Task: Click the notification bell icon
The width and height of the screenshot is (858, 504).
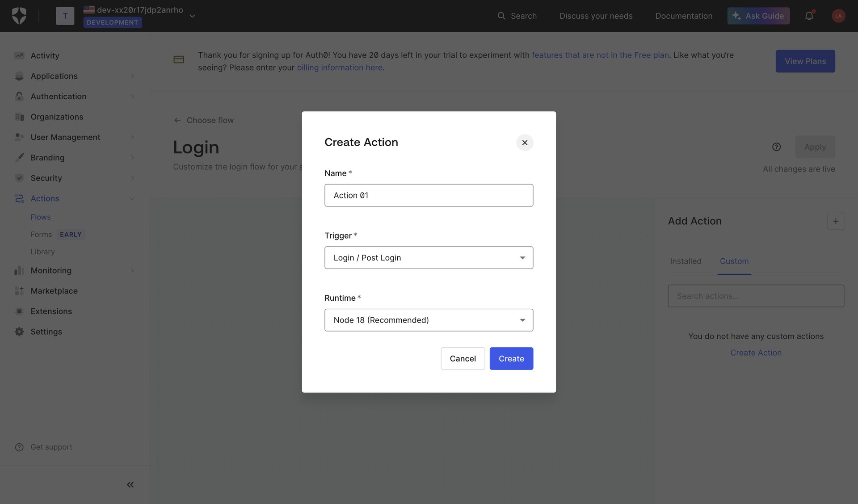Action: 809,16
